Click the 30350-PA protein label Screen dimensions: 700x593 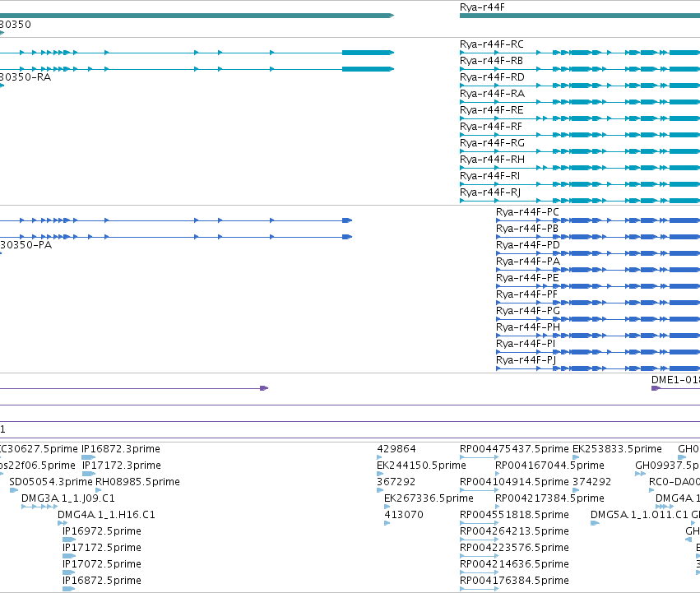(x=25, y=245)
